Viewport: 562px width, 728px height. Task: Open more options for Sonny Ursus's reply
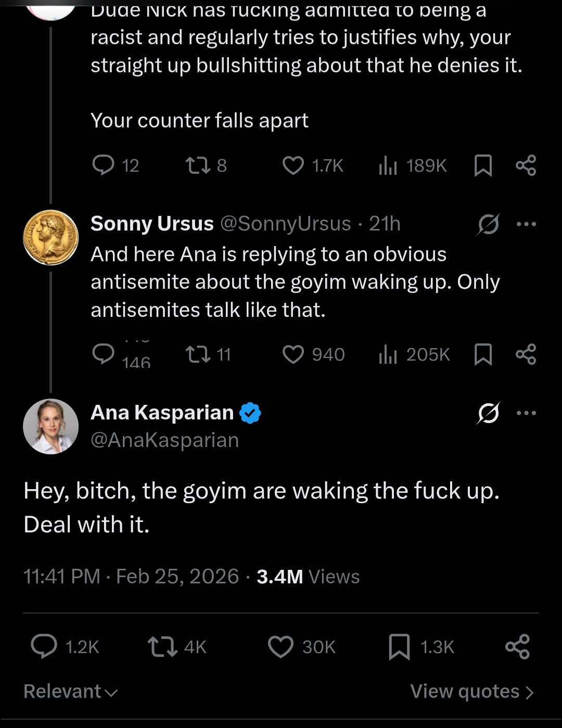pyautogui.click(x=526, y=224)
